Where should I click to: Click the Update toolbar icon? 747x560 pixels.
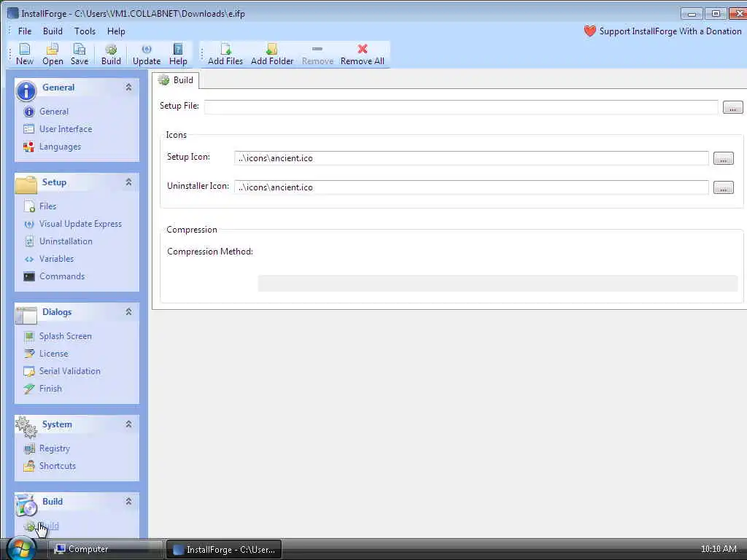pyautogui.click(x=146, y=54)
